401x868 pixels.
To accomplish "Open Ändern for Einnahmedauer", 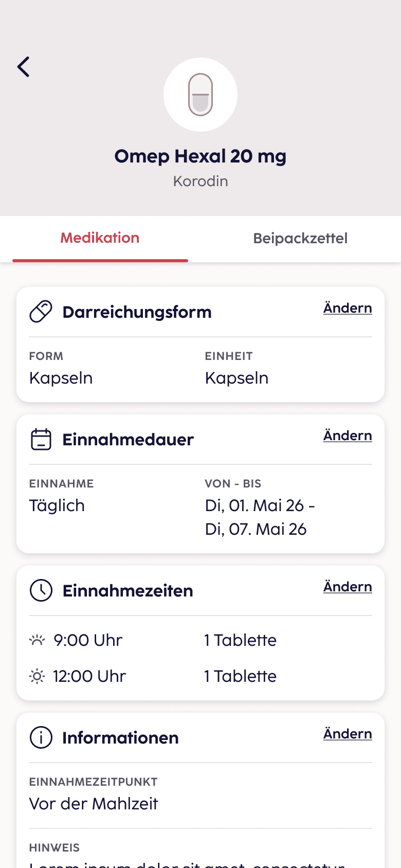I will [348, 436].
